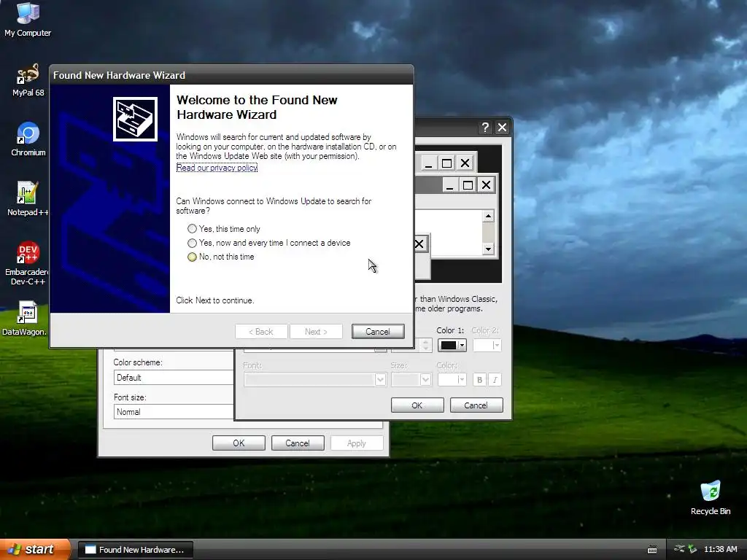Click the preview active window maximize button
The image size is (747, 560).
click(468, 184)
